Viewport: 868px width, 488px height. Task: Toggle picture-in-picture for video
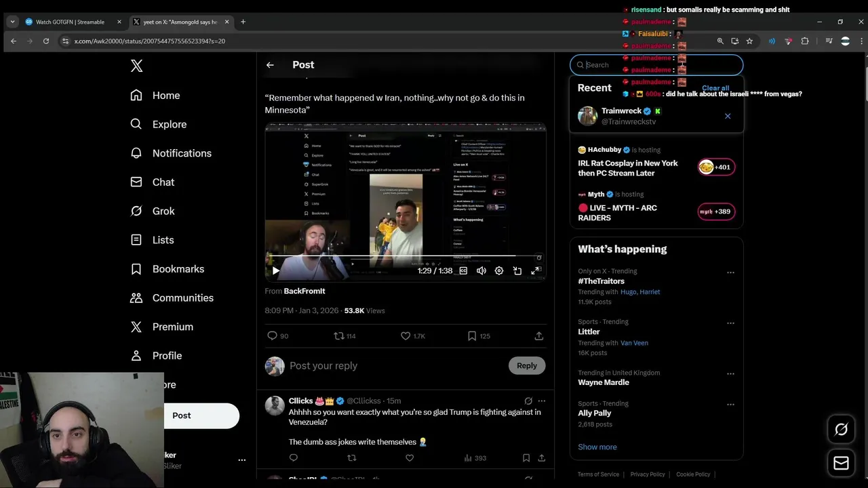(x=517, y=270)
